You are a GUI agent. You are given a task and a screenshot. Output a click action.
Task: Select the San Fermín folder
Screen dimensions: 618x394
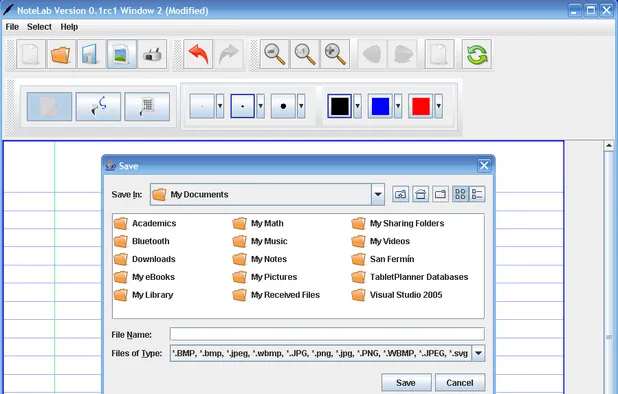tap(383, 259)
